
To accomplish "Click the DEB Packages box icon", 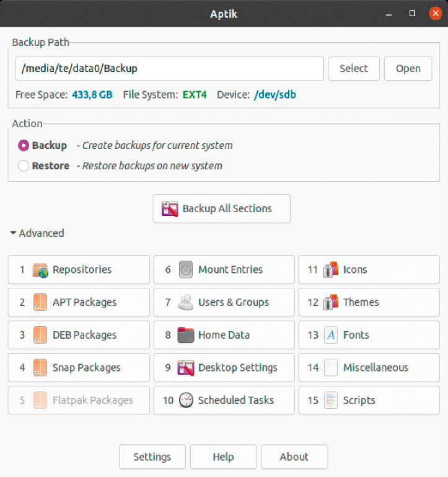I will (40, 335).
